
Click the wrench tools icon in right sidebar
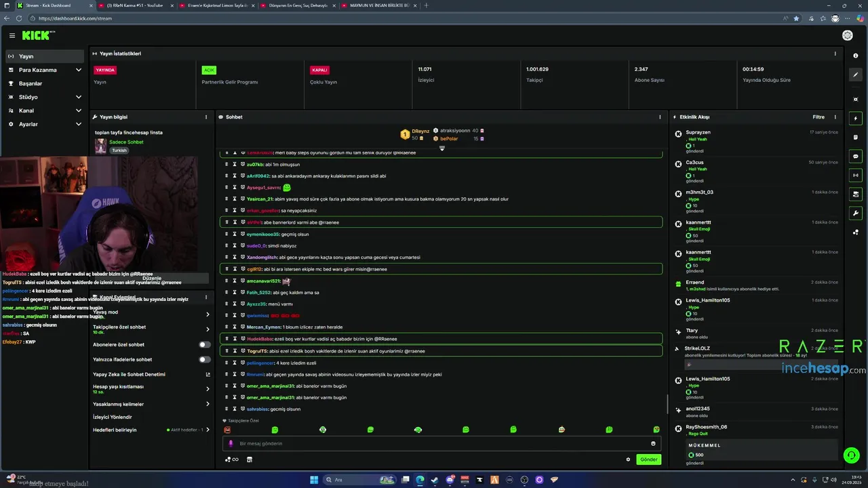coord(855,213)
